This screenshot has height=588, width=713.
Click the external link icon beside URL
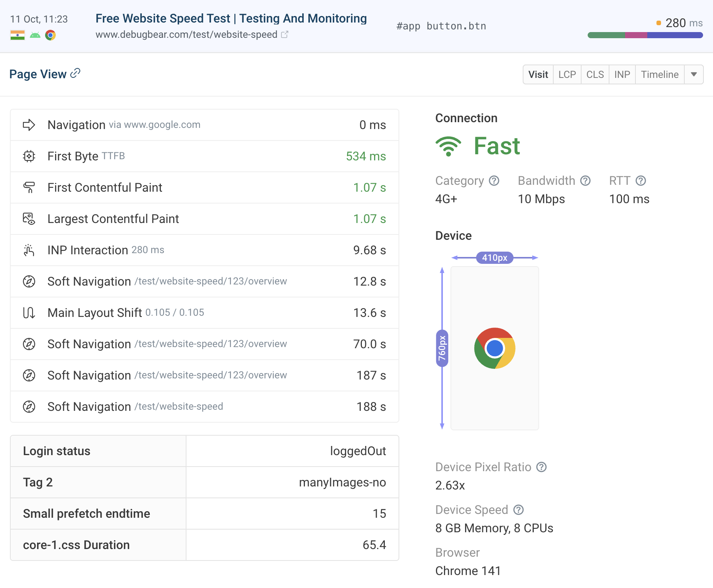tap(285, 35)
